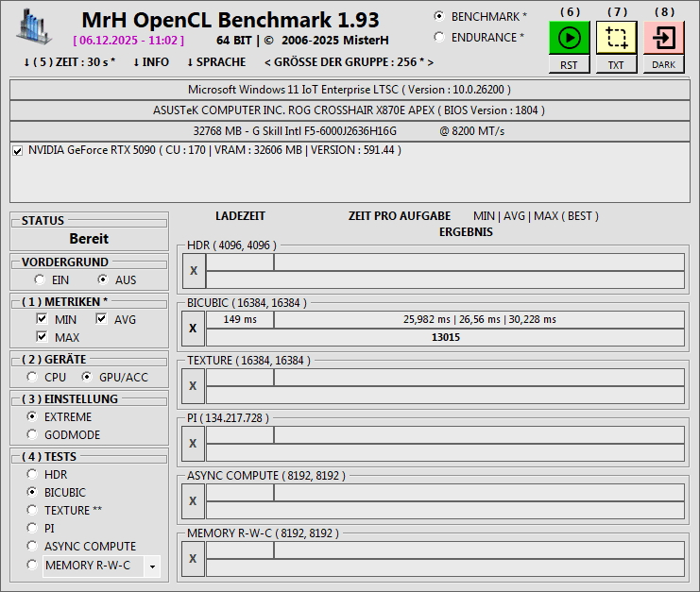The width and height of the screenshot is (700, 592).
Task: Select the HDR test radio button
Action: pos(32,474)
